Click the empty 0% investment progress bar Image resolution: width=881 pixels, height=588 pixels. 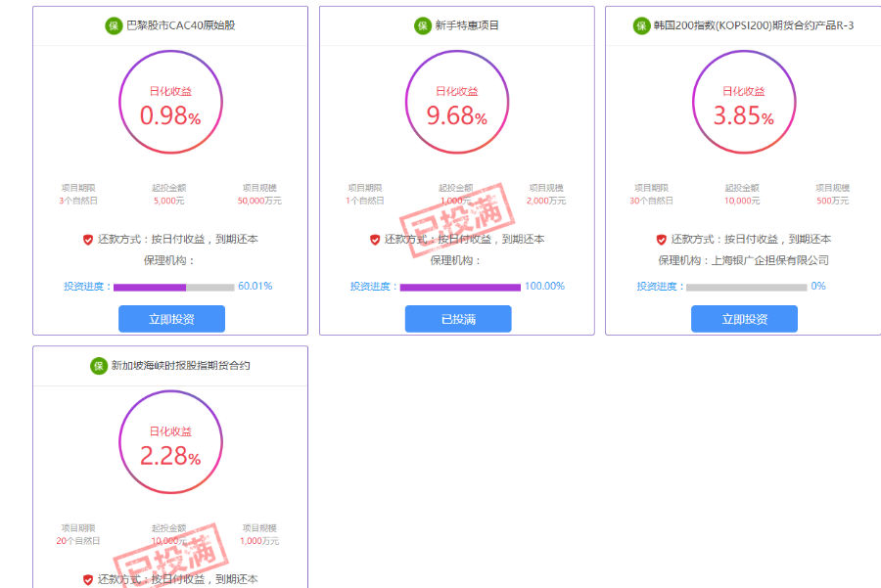pos(746,288)
